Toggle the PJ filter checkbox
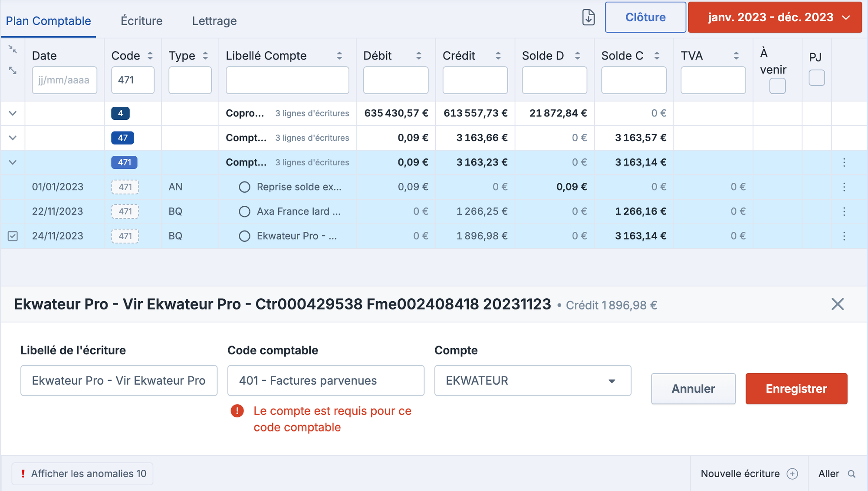The height and width of the screenshot is (491, 868). (817, 78)
